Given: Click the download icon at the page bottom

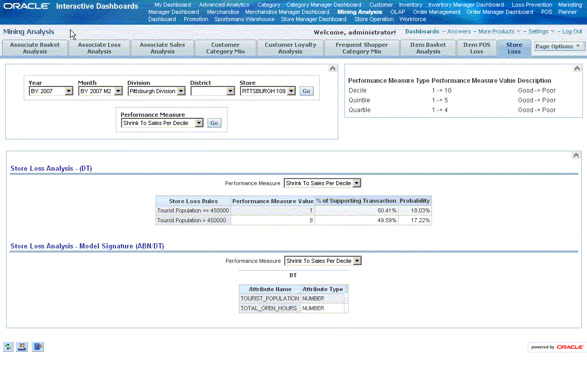Looking at the screenshot, I should tap(38, 347).
